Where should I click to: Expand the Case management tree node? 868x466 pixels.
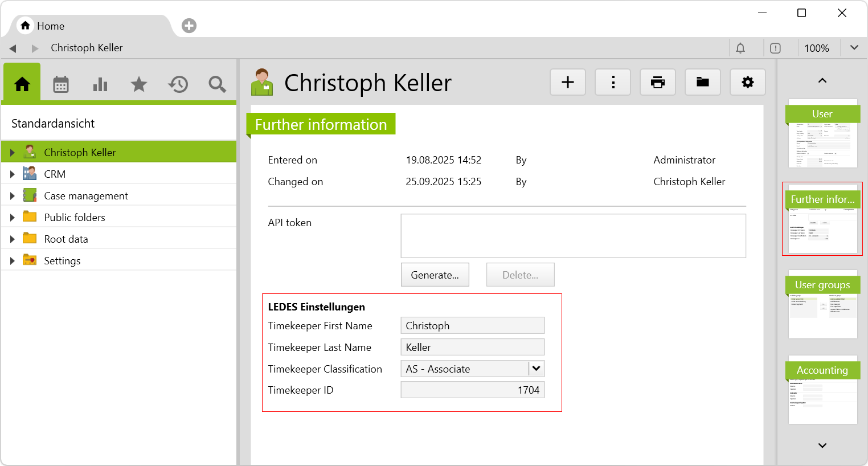(12, 196)
